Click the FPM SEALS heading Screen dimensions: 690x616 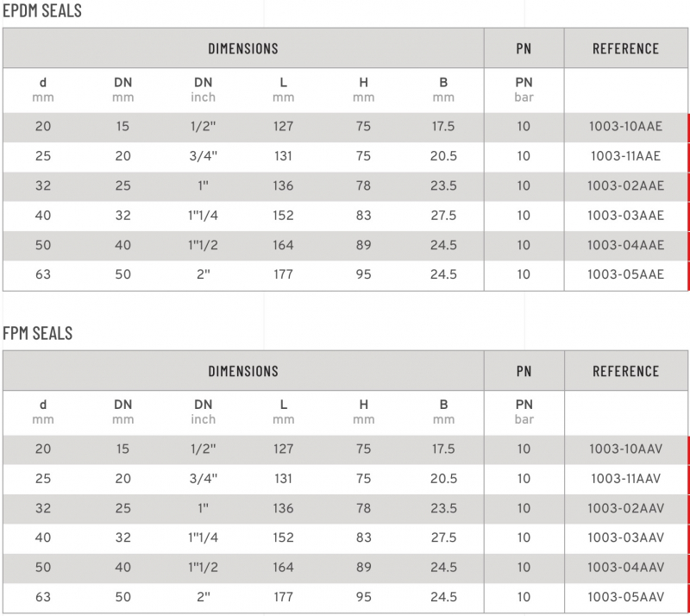37,334
